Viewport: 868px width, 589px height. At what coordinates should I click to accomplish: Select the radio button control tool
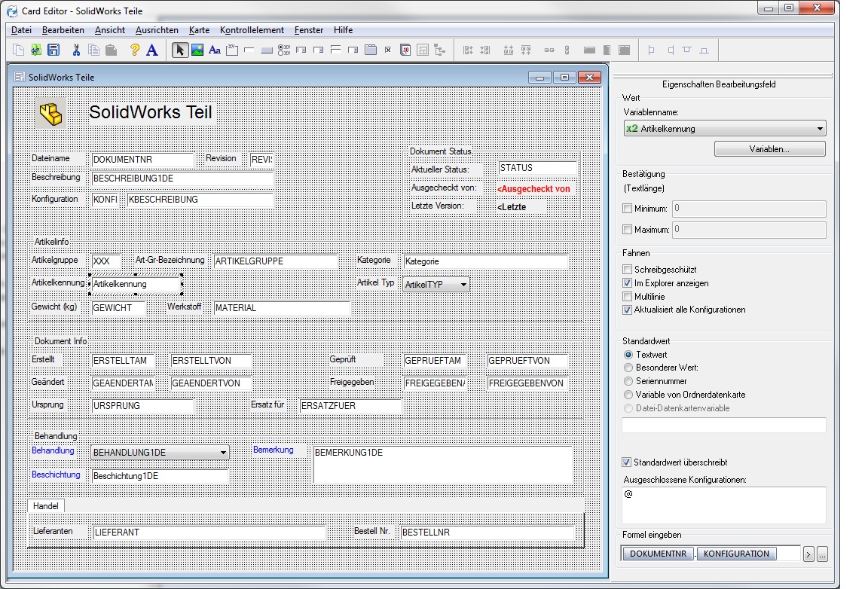[284, 50]
